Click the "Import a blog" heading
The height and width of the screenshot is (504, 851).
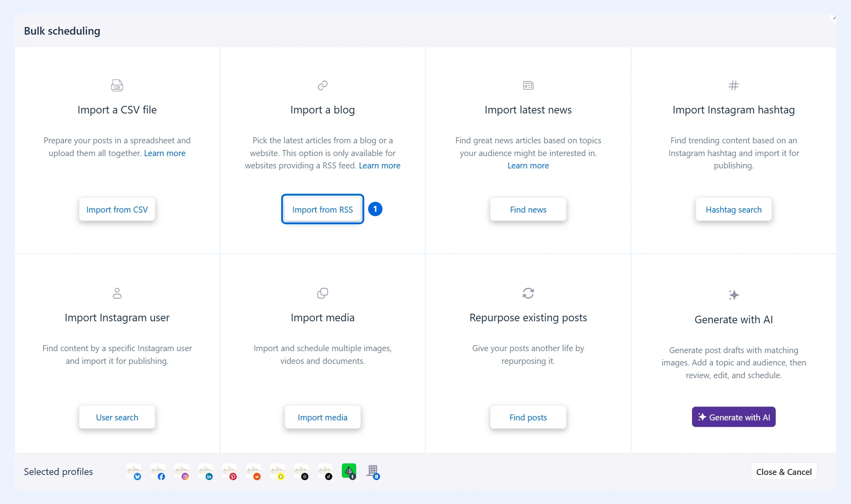click(323, 110)
